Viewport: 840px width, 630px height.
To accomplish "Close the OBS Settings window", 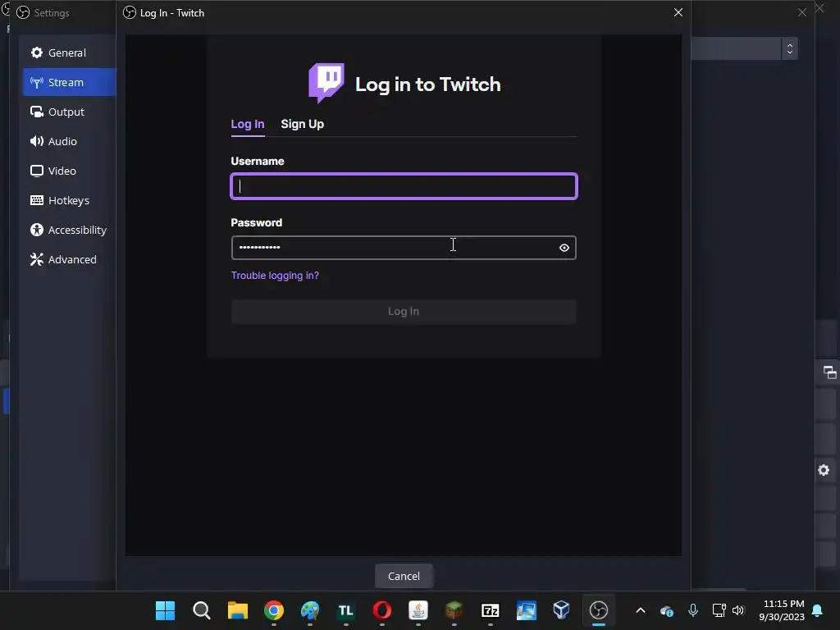I will pos(802,12).
